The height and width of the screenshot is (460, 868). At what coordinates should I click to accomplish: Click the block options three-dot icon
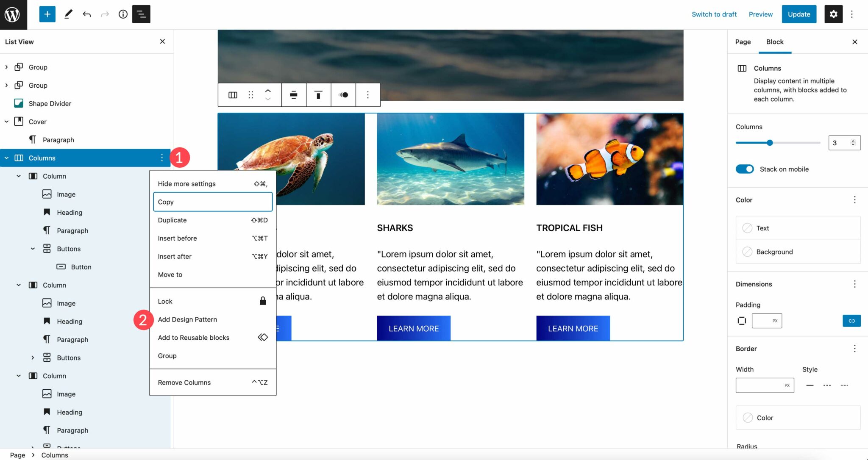coord(161,158)
